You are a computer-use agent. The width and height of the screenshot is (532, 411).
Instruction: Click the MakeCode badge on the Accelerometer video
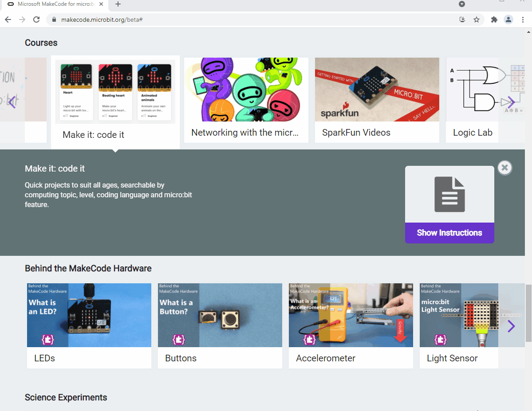(309, 340)
